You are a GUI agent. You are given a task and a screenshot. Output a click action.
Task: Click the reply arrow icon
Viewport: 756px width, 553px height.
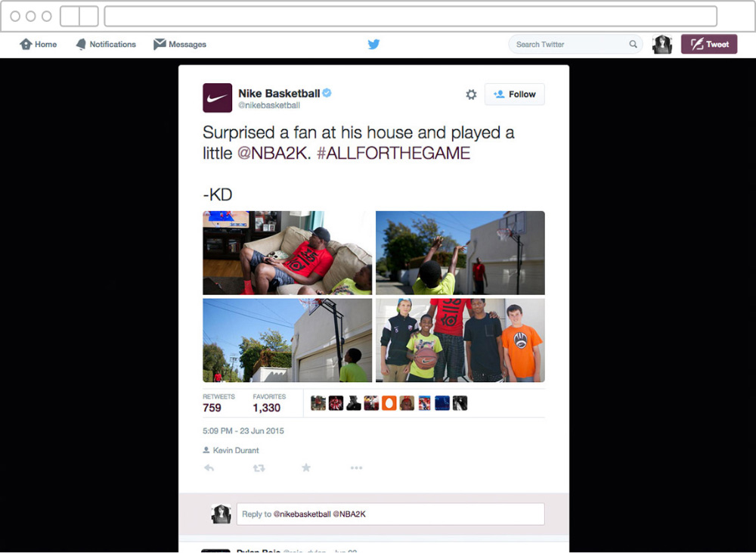[x=209, y=468]
